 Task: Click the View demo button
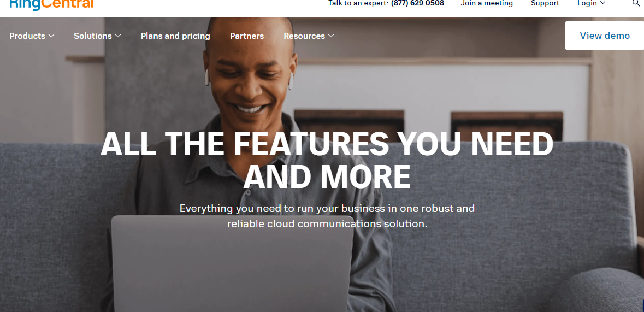point(604,36)
